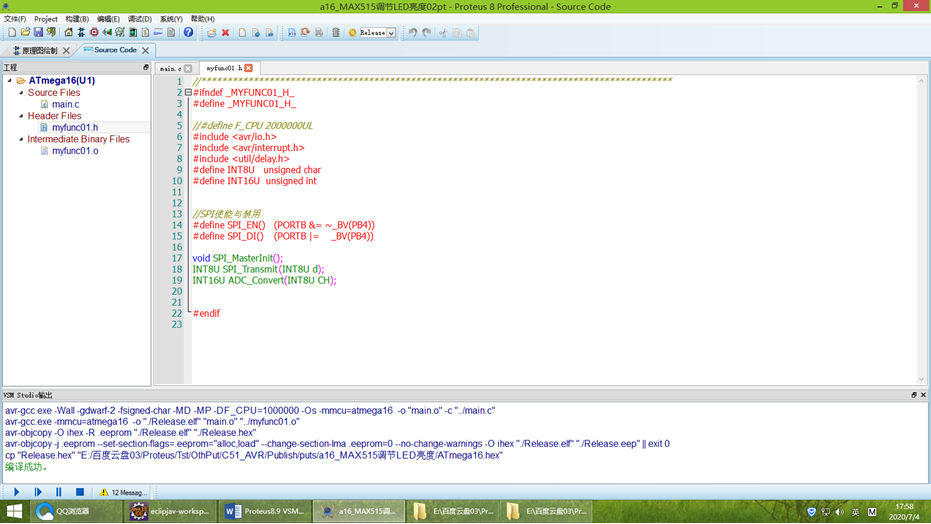Screen dimensions: 931x524
Task: Close the project with its toolbar icon
Action: (x=51, y=33)
